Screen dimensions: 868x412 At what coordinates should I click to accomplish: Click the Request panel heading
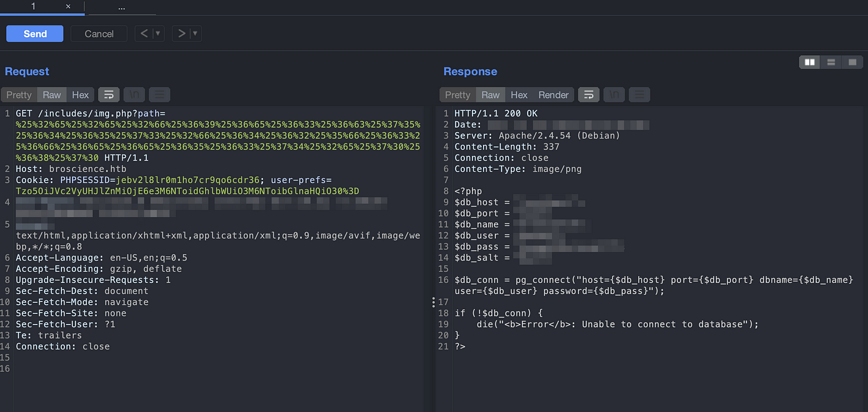[27, 71]
